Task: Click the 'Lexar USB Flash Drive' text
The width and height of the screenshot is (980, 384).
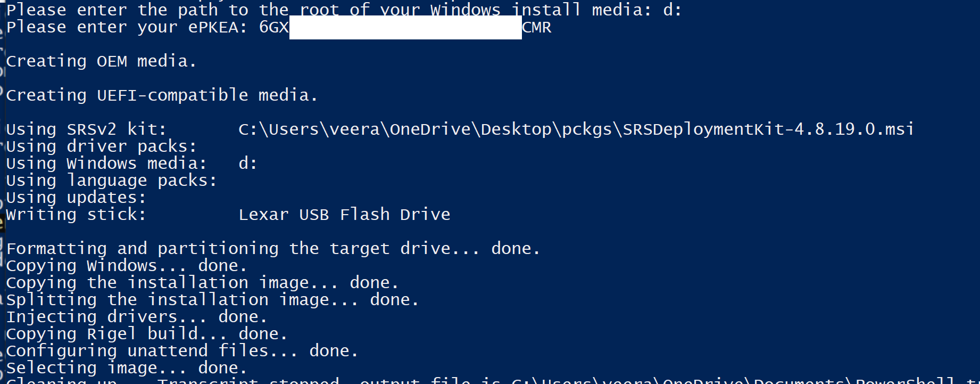Action: tap(344, 215)
